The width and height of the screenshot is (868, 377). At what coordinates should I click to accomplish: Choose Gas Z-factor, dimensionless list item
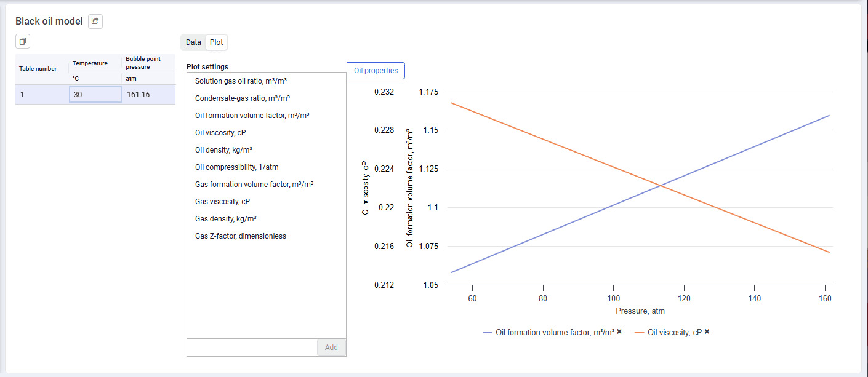tap(266, 236)
